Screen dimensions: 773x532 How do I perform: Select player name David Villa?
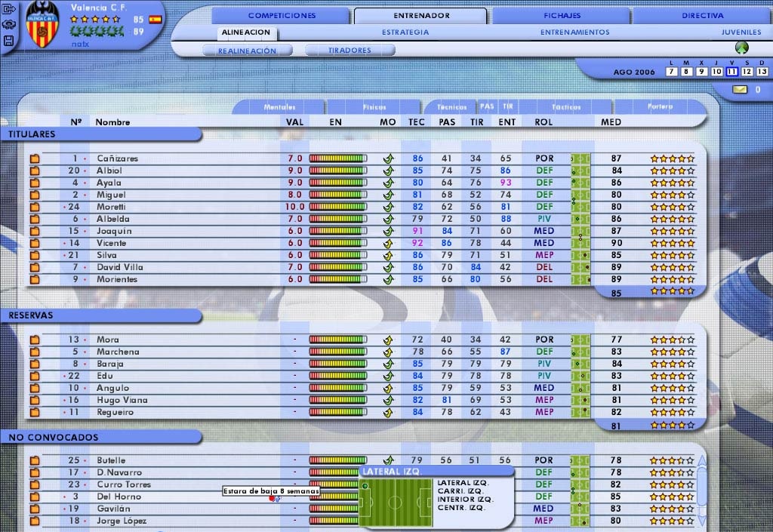120,267
